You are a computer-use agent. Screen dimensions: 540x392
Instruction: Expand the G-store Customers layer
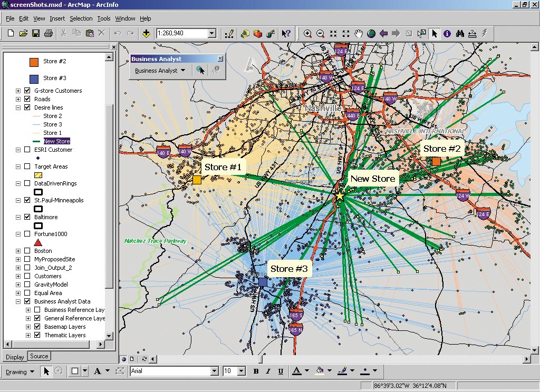(x=18, y=91)
